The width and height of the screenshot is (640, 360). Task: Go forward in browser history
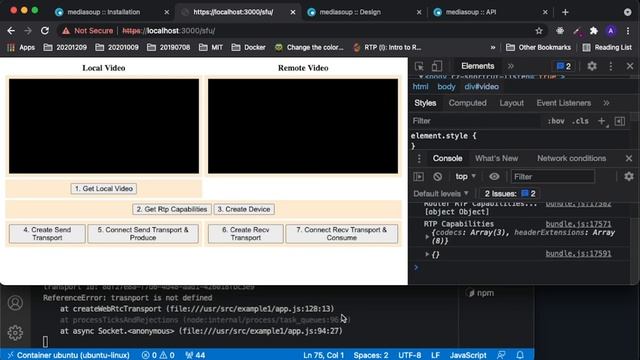[28, 31]
